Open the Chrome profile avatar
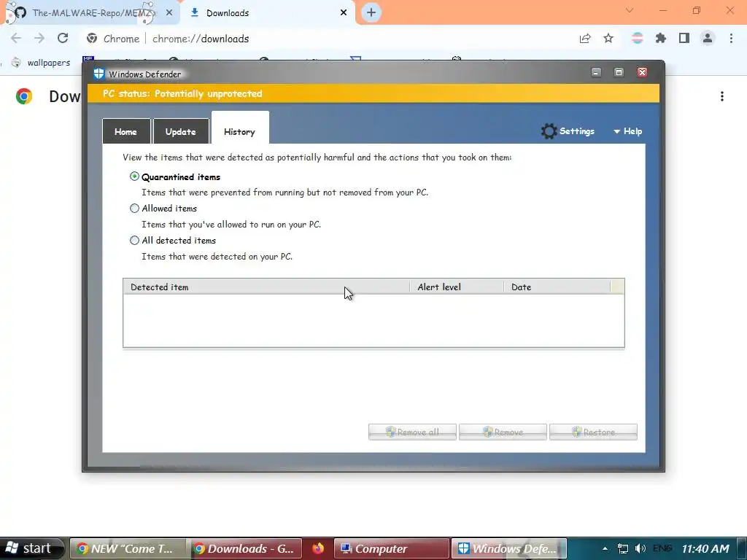This screenshot has height=560, width=747. coord(708,38)
